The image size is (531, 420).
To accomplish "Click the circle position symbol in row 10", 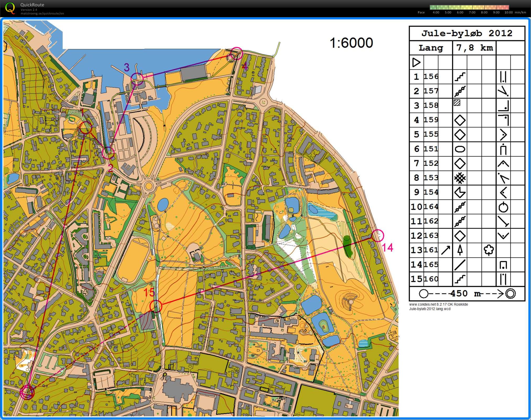I will [x=503, y=207].
